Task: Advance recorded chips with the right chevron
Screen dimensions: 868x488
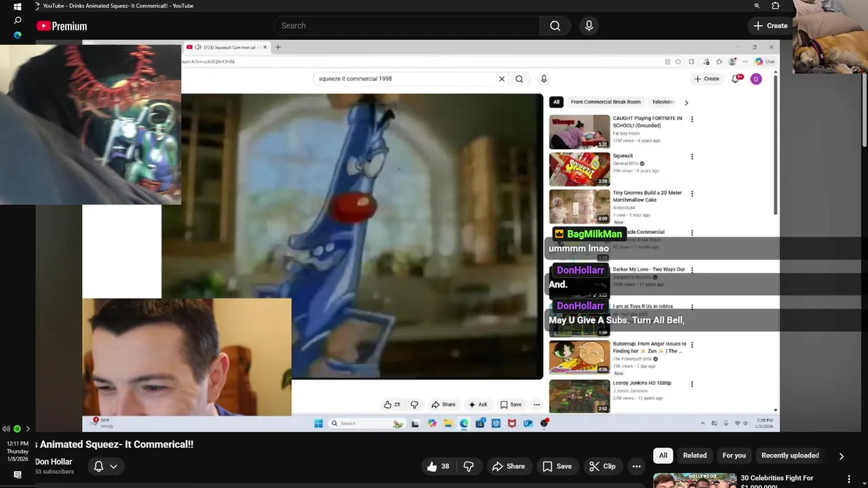Action: [686, 102]
